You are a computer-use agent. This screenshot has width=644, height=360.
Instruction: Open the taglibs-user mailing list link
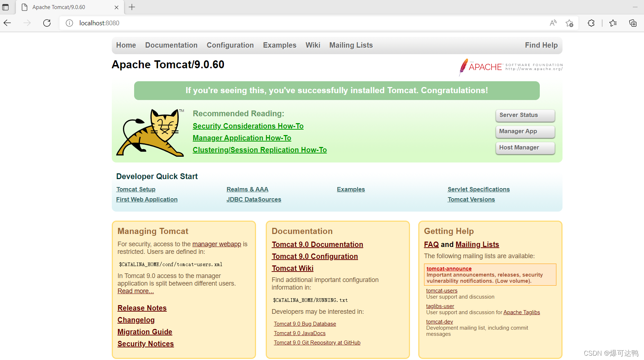[440, 306]
